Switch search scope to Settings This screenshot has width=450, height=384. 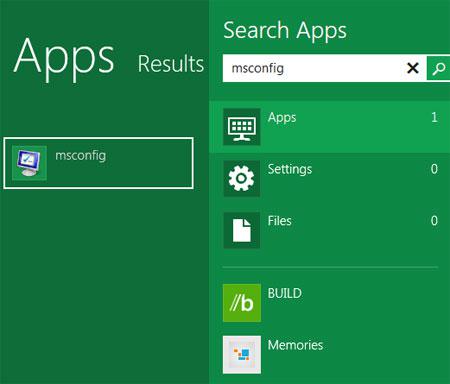[290, 169]
